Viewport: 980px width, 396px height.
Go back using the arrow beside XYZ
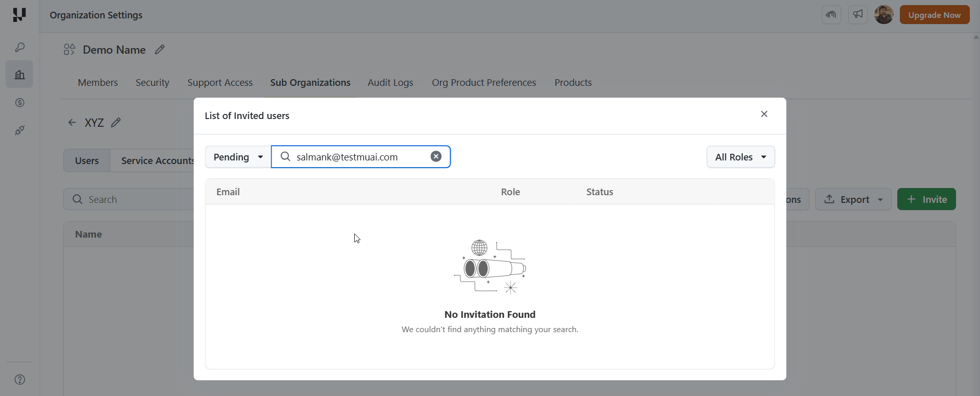(x=72, y=123)
